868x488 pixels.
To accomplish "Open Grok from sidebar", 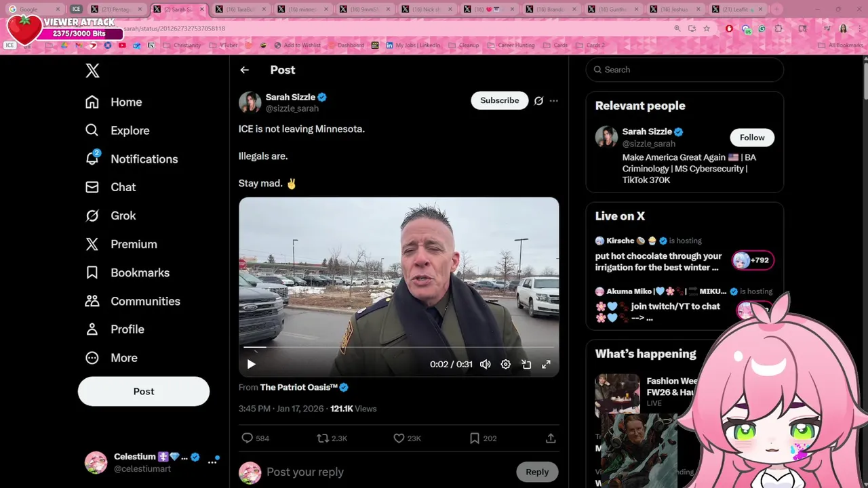I will 111,216.
